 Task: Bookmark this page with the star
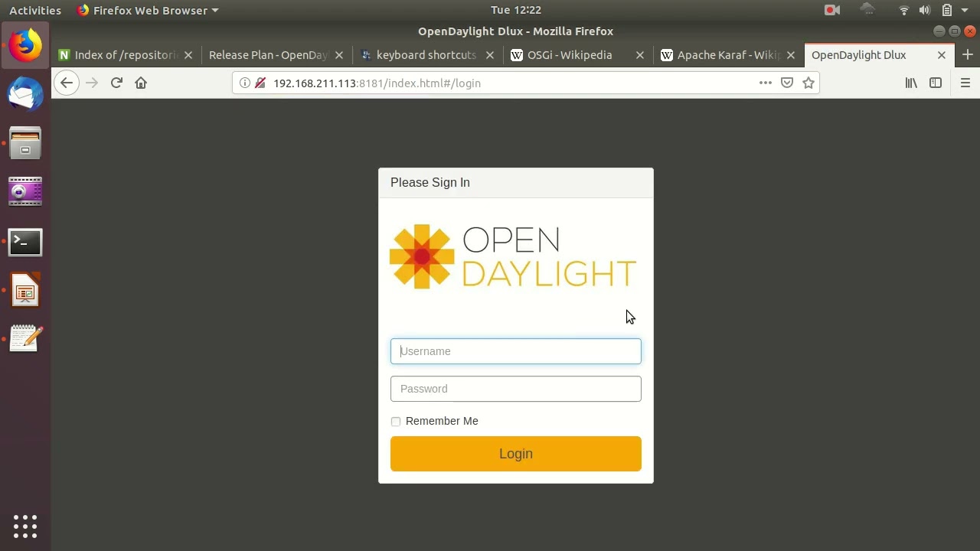[808, 83]
